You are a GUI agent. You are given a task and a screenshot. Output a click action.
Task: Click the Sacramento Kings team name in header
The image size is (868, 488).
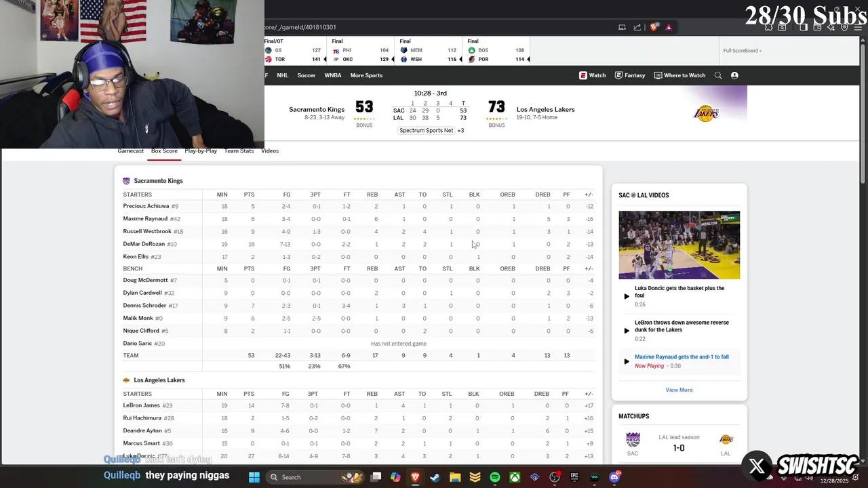pyautogui.click(x=317, y=109)
